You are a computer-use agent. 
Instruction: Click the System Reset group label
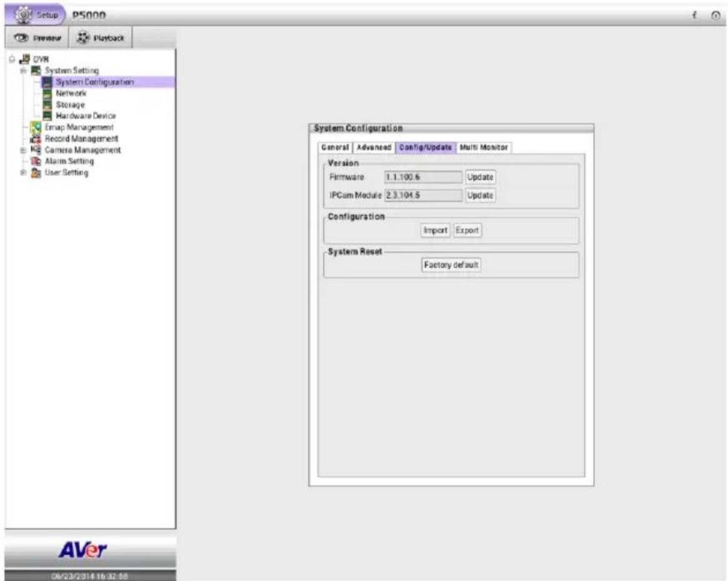355,251
